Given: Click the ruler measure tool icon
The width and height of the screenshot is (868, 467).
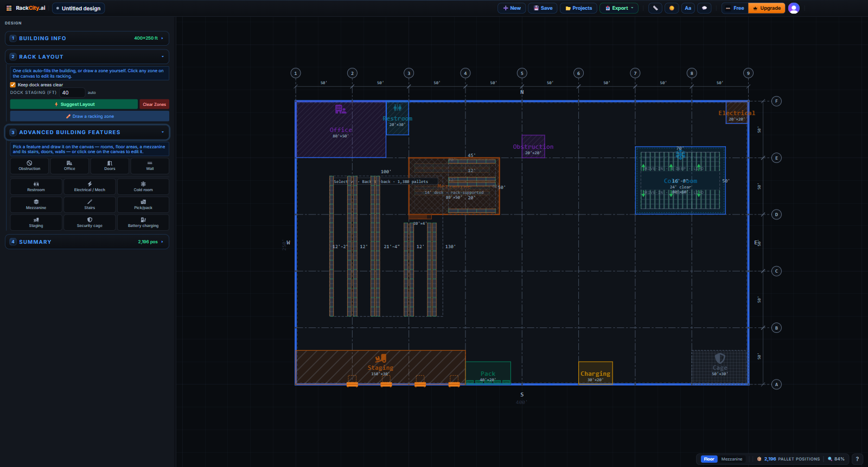Looking at the screenshot, I should coord(655,8).
